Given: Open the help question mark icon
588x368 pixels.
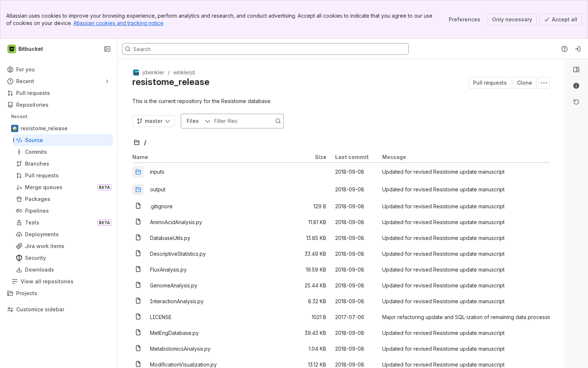Looking at the screenshot, I should [564, 49].
